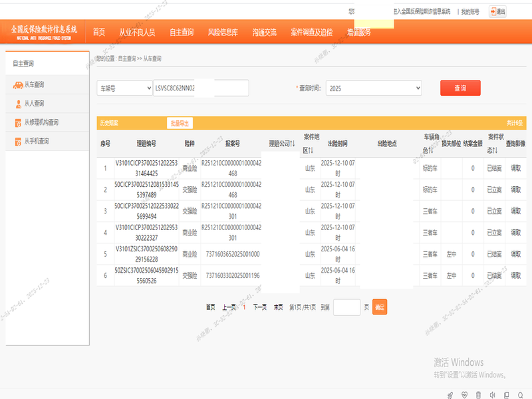
Task: Click the speaker volume icon at bottom
Action: 493,395
